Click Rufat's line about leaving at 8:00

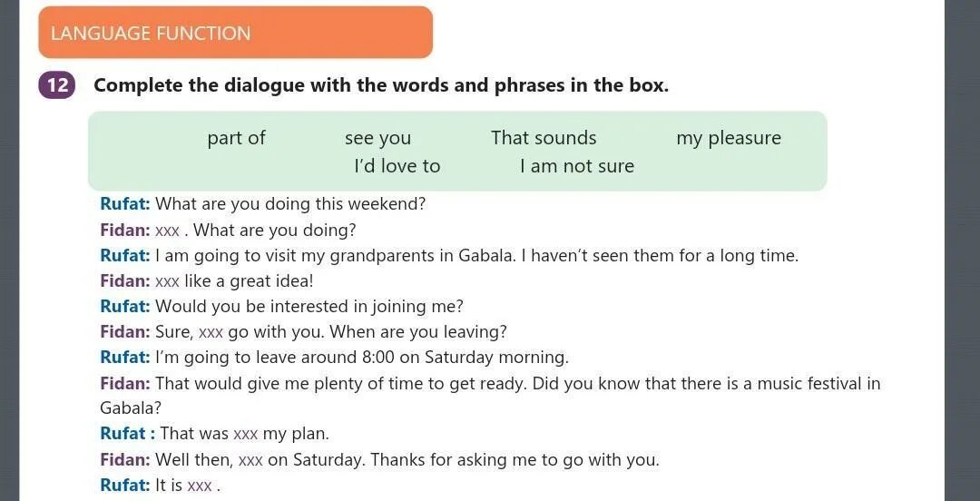click(x=361, y=358)
